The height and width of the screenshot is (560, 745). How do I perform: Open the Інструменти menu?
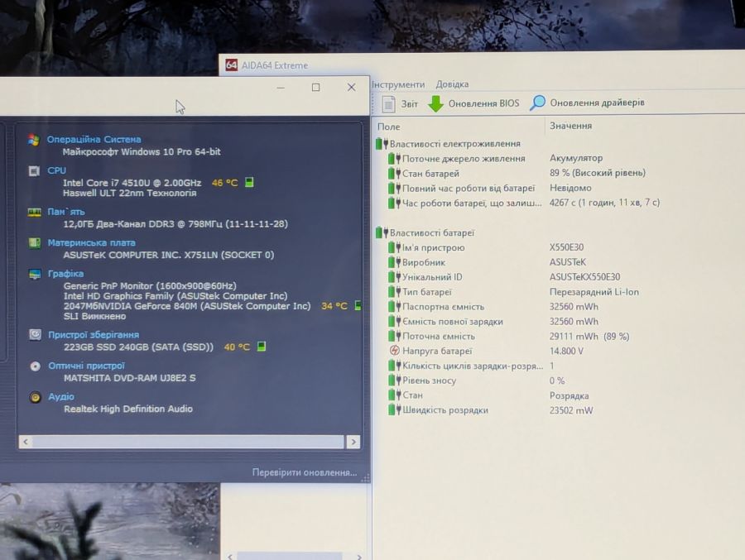click(398, 84)
